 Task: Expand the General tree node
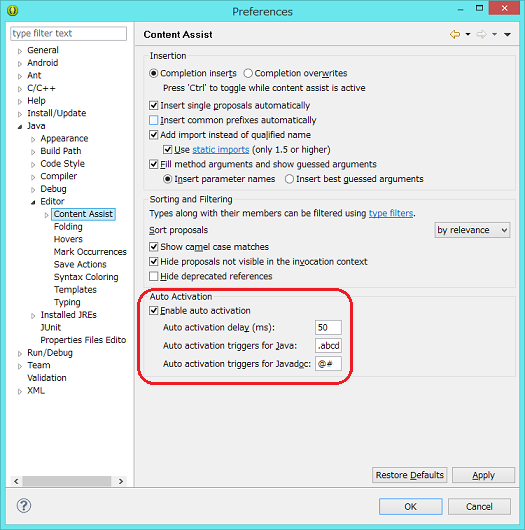point(20,51)
